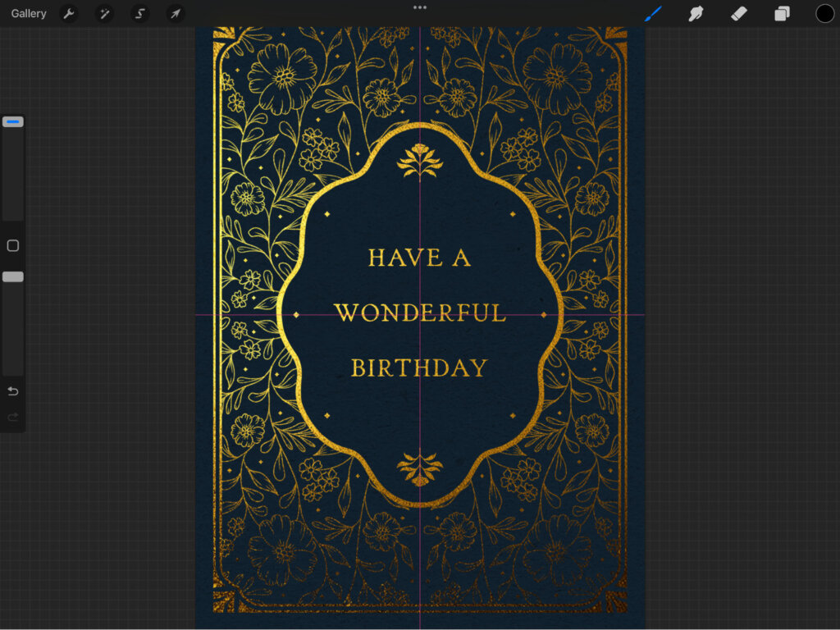Tap the top floral ornament inside the frame
Viewport: 840px width, 630px height.
[419, 161]
